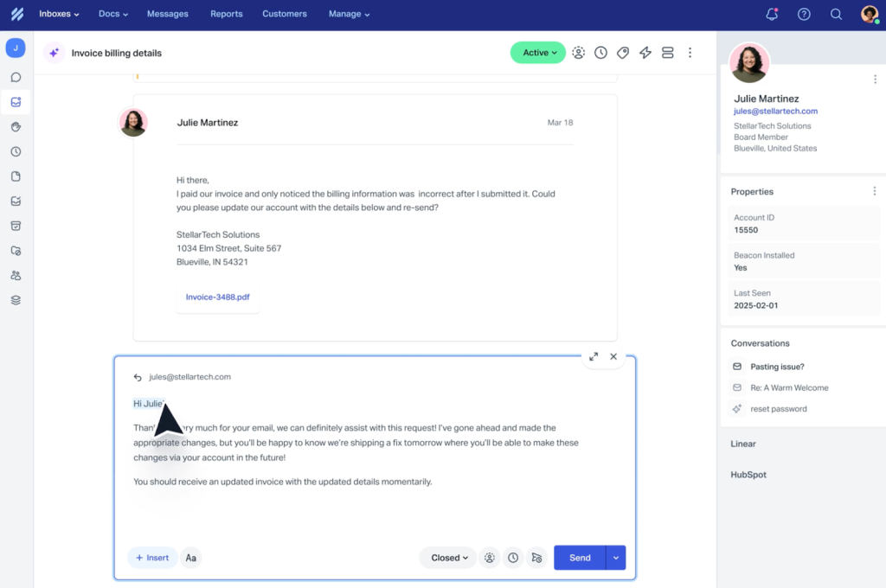Open the notifications bell icon
The image size is (886, 588).
(773, 14)
